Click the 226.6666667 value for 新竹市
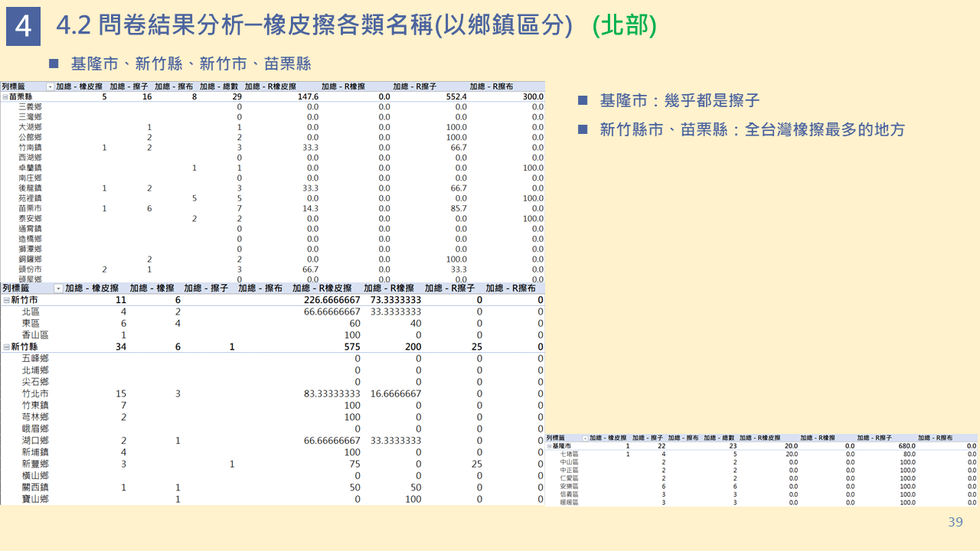Viewport: 980px width, 551px height. (332, 300)
